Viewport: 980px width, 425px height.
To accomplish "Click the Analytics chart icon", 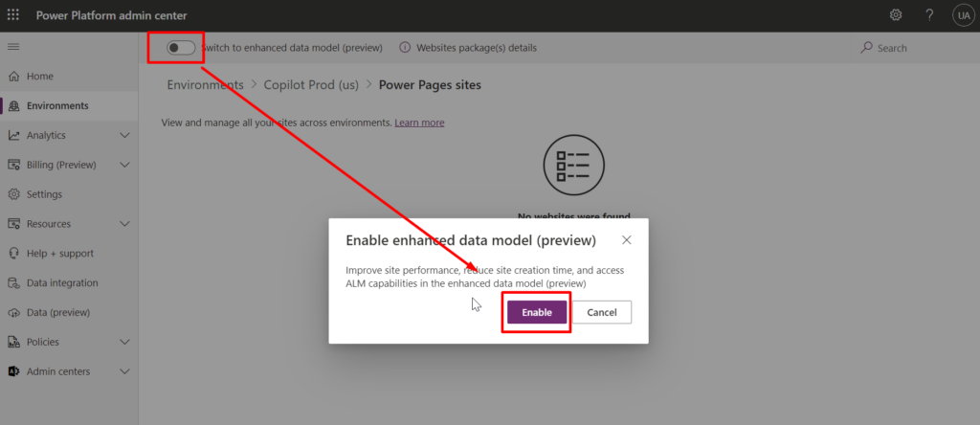I will pyautogui.click(x=13, y=135).
